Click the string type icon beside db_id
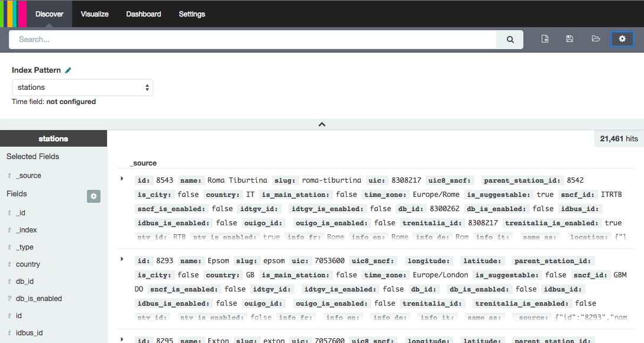The width and height of the screenshot is (644, 343). pos(9,281)
